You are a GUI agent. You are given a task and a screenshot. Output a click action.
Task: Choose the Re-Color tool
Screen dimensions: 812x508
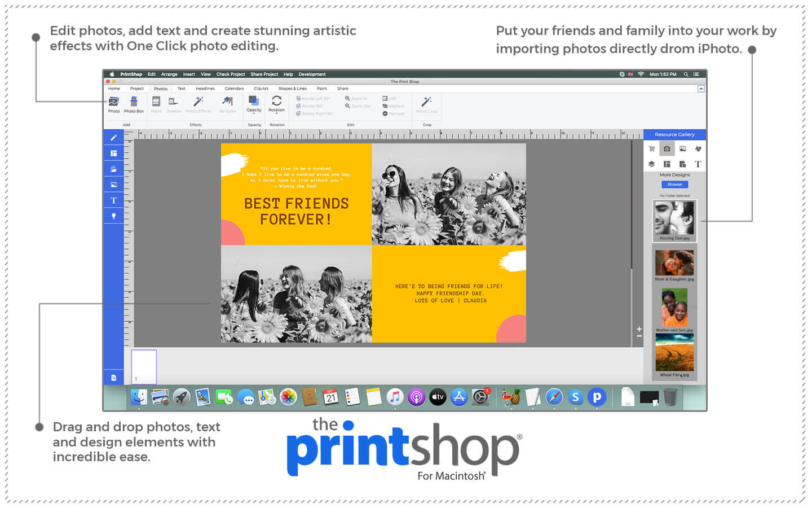click(x=228, y=104)
